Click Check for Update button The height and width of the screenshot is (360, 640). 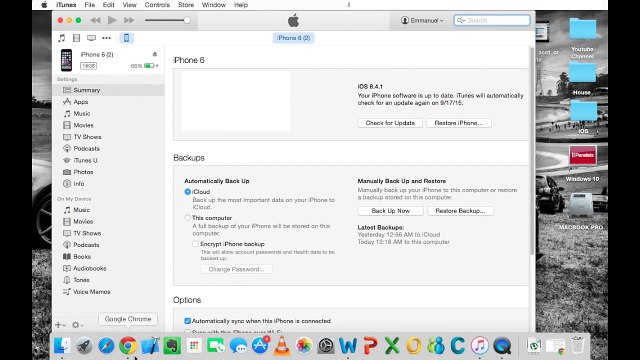click(390, 123)
